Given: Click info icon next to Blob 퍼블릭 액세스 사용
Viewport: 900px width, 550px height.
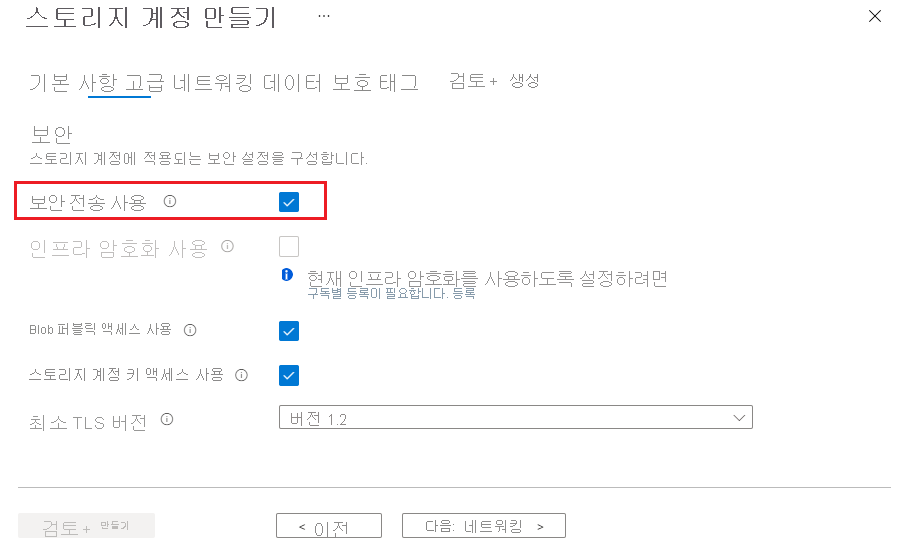Looking at the screenshot, I should (x=190, y=329).
